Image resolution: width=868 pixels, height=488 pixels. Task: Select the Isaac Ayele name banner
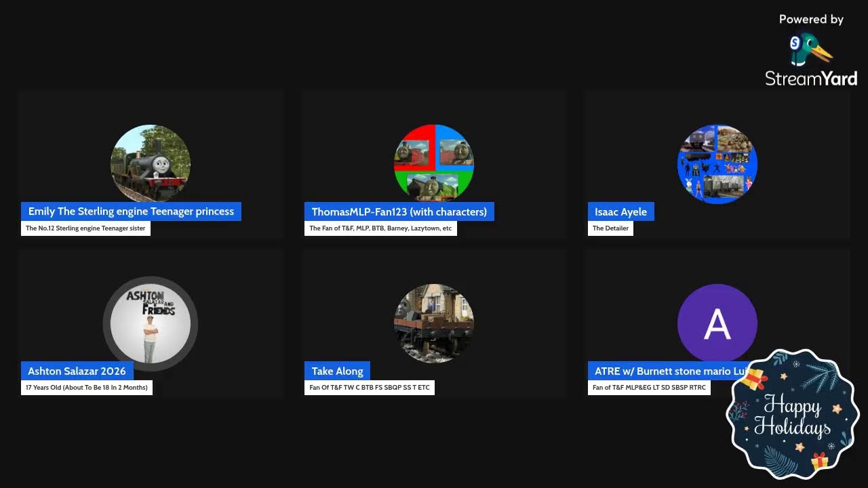(620, 211)
